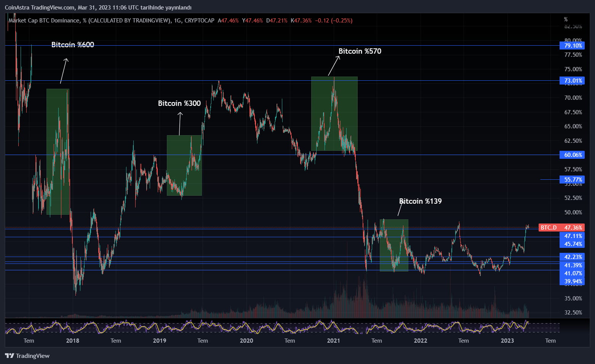
Task: Click the red -0.25% change value in legend
Action: click(x=342, y=21)
